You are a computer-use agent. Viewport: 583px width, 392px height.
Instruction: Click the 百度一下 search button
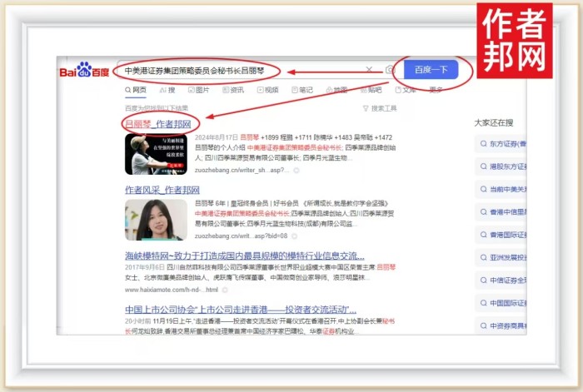click(431, 70)
